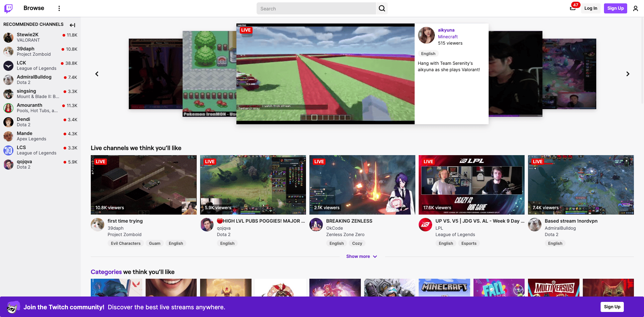Open aikyuna channel name link
The width and height of the screenshot is (644, 317).
click(446, 30)
